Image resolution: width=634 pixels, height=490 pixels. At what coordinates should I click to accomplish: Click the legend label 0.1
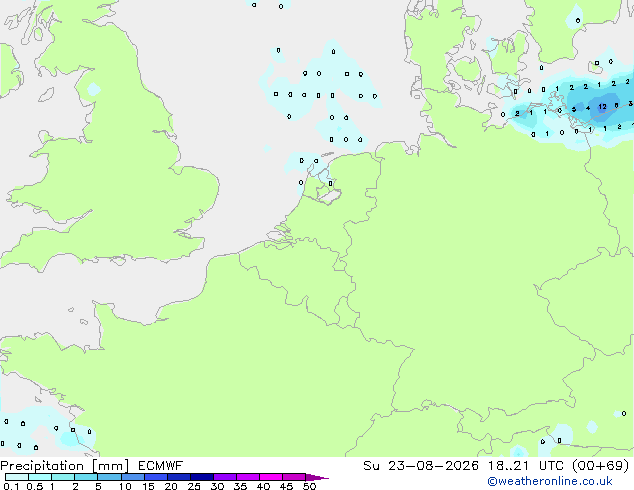[11, 486]
